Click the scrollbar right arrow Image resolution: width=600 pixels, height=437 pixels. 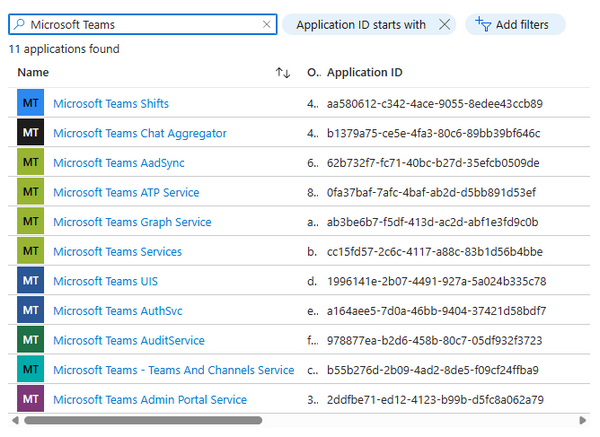point(583,420)
